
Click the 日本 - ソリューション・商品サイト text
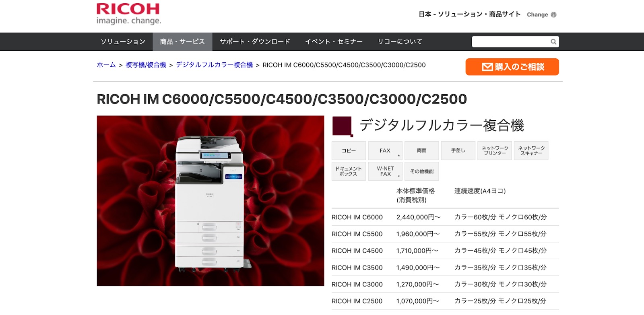[x=470, y=14]
